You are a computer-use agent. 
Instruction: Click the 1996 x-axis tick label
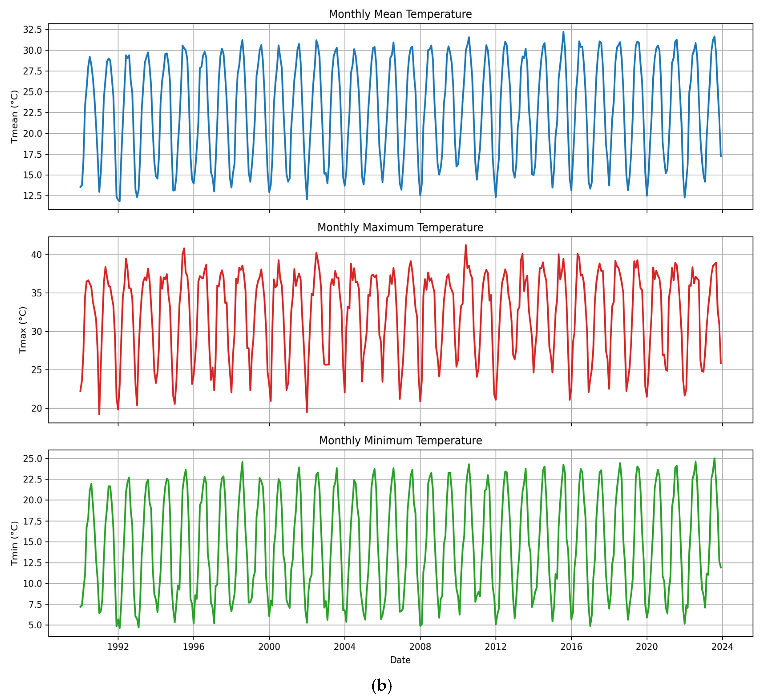[194, 647]
